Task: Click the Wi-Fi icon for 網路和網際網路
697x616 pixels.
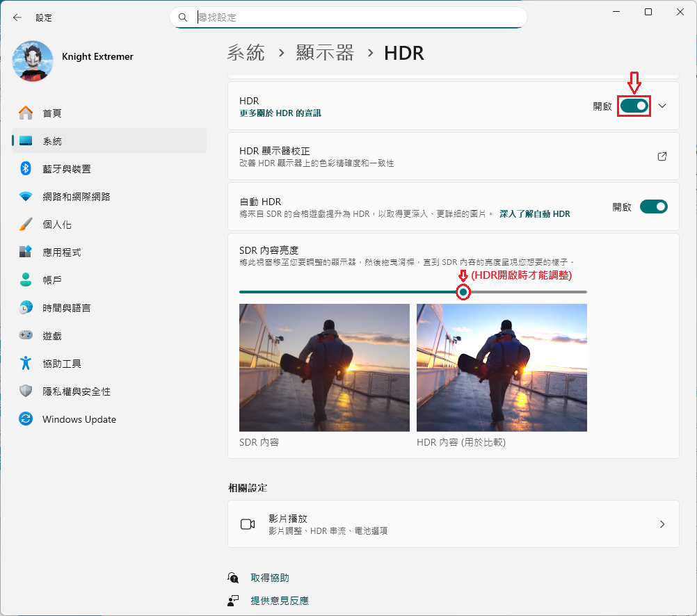Action: click(26, 197)
